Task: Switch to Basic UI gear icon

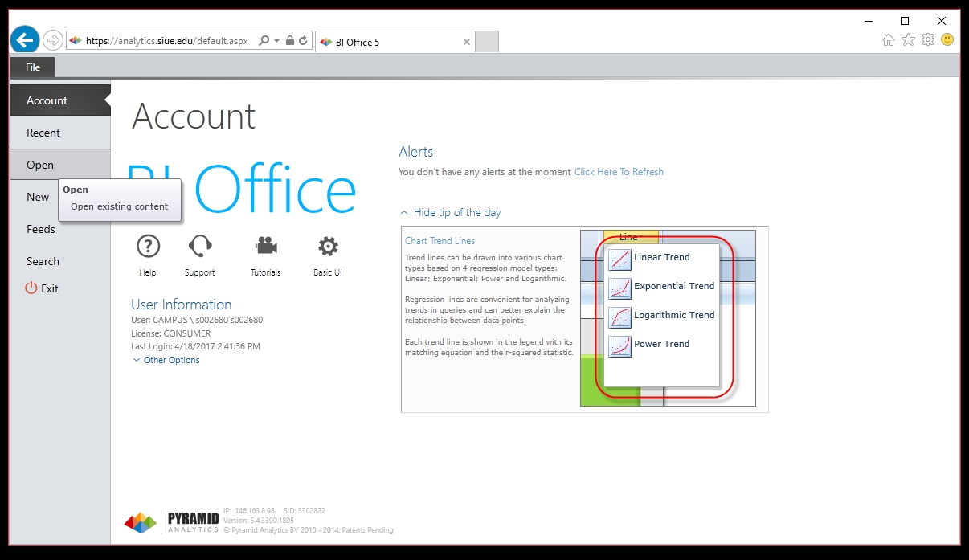Action: tap(328, 247)
